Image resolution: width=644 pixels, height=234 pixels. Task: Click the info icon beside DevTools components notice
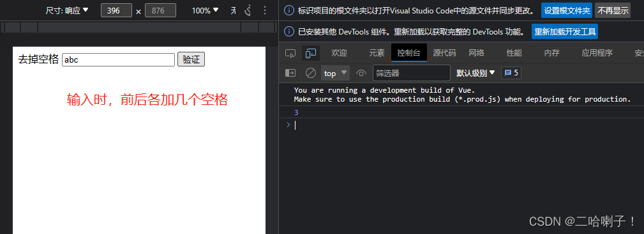289,32
